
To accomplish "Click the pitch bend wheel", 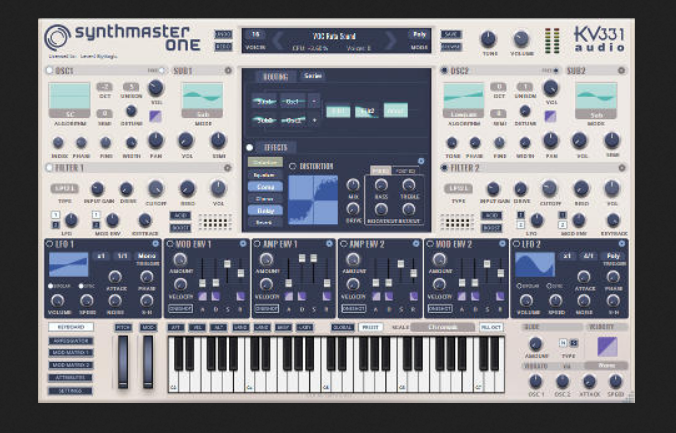I will [x=123, y=361].
